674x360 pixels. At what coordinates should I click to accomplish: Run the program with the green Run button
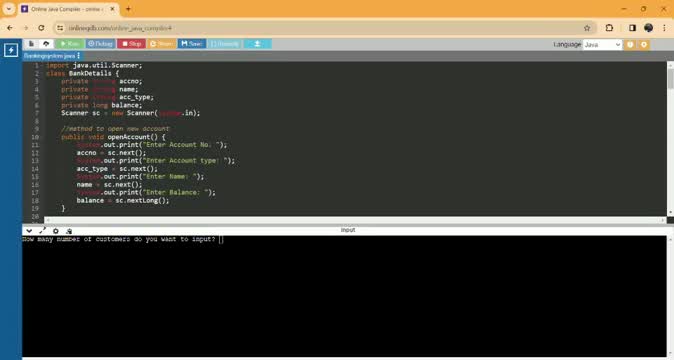coord(69,44)
